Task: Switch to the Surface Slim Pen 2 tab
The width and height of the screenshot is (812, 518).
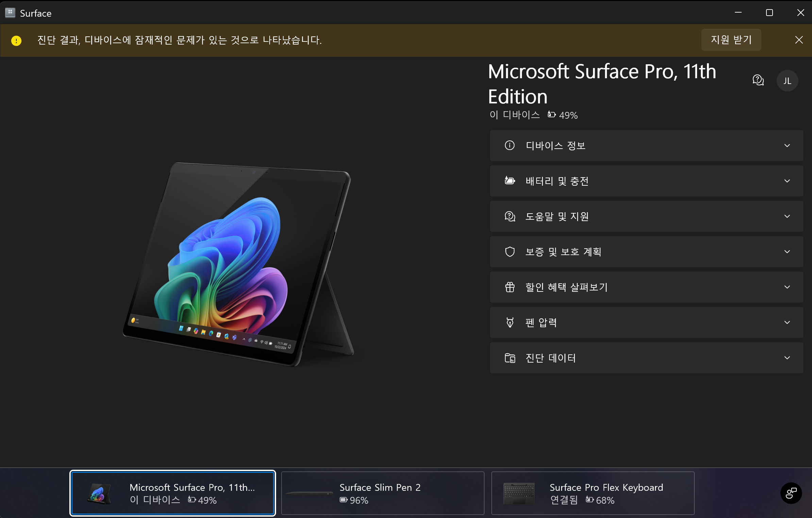Action: point(383,493)
